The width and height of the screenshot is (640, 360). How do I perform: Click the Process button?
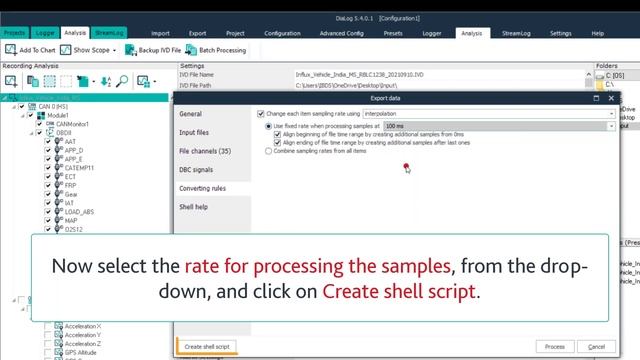pyautogui.click(x=555, y=347)
